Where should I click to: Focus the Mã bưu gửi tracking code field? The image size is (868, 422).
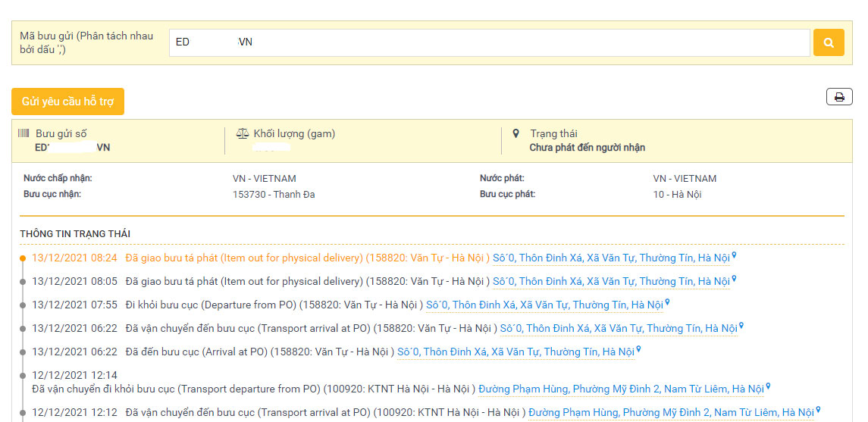[x=489, y=42]
